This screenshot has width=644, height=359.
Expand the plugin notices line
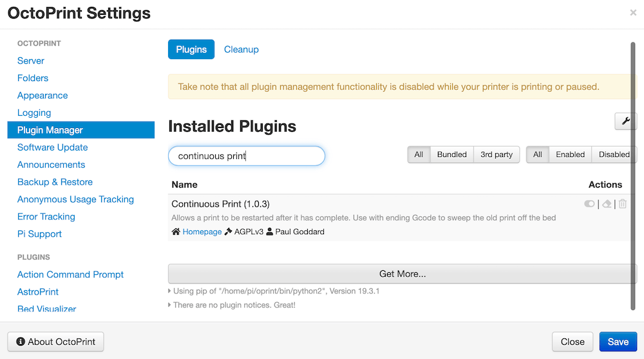tap(170, 305)
